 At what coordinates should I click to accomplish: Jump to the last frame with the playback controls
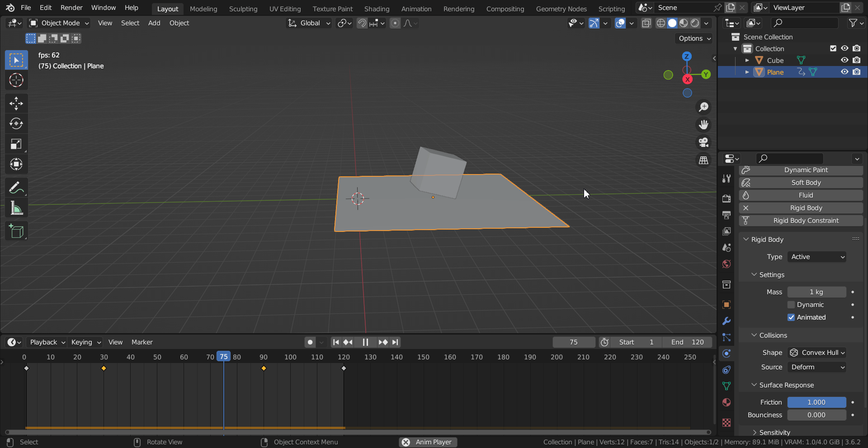tap(395, 342)
